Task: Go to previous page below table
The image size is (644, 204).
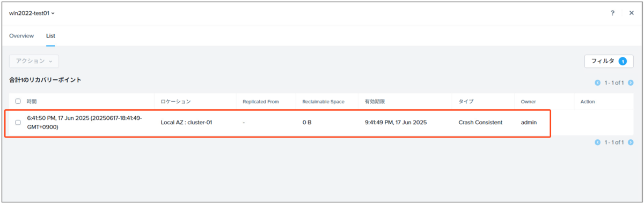Action: pyautogui.click(x=597, y=142)
